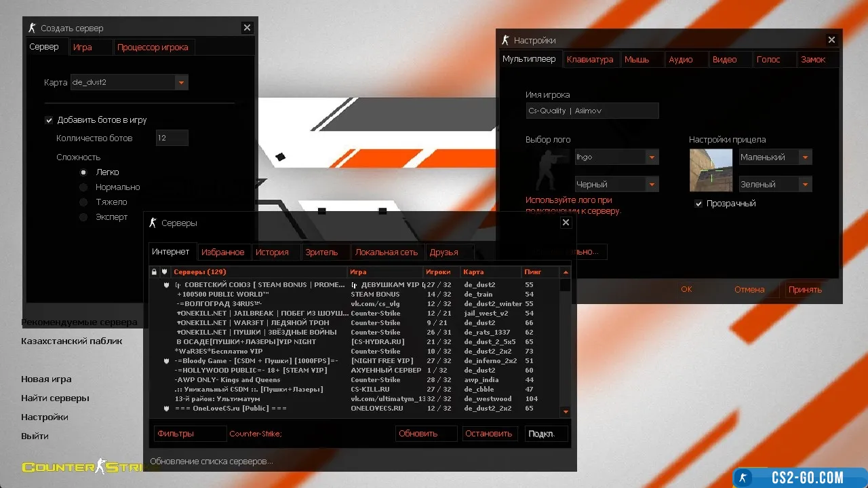Click the Имя игрока text field
This screenshot has height=488, width=868.
(591, 111)
